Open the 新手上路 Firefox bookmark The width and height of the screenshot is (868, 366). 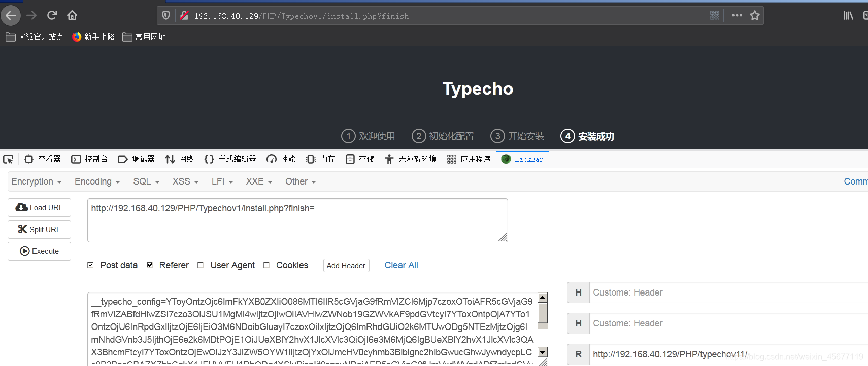(x=93, y=36)
